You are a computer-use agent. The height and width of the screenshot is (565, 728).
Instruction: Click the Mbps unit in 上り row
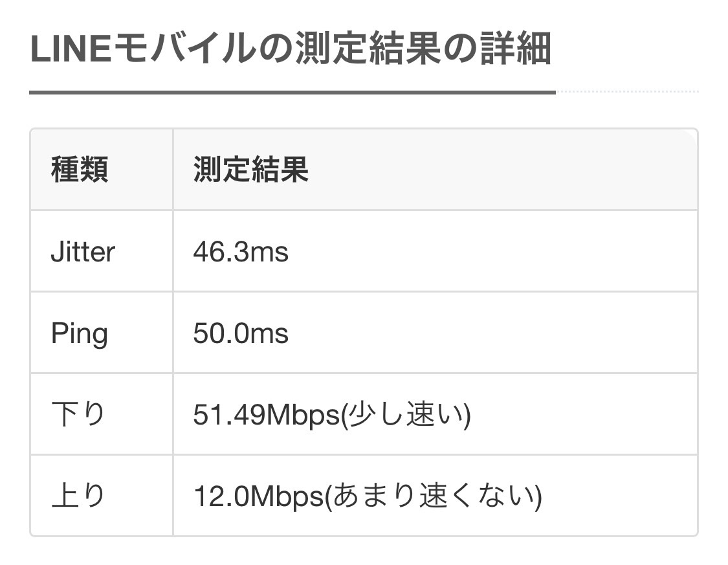pyautogui.click(x=287, y=497)
